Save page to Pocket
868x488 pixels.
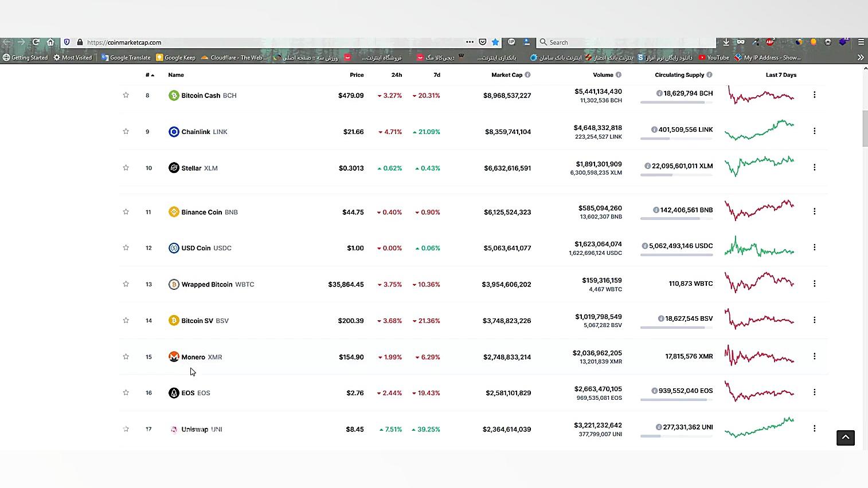pyautogui.click(x=483, y=42)
